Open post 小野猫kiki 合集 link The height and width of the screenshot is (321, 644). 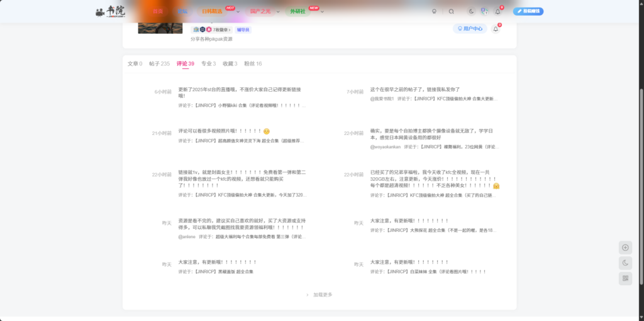pos(250,106)
